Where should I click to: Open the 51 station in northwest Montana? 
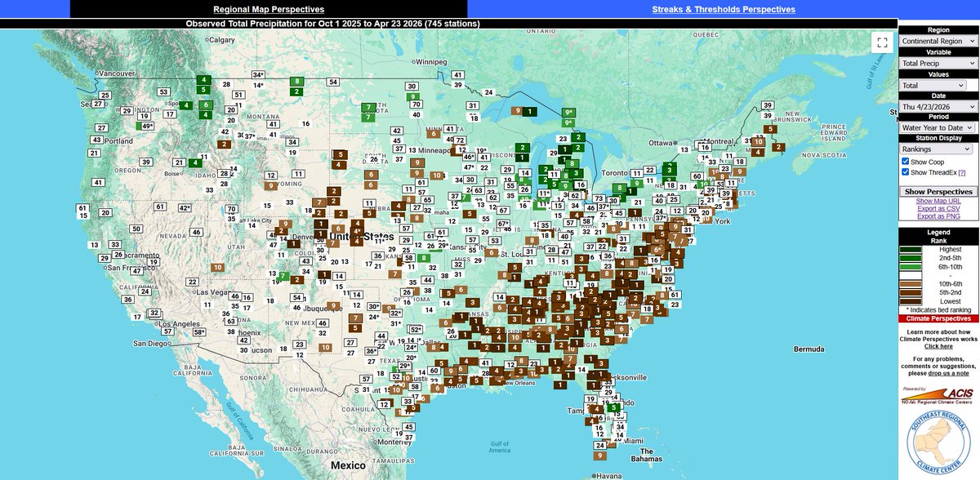[x=238, y=95]
